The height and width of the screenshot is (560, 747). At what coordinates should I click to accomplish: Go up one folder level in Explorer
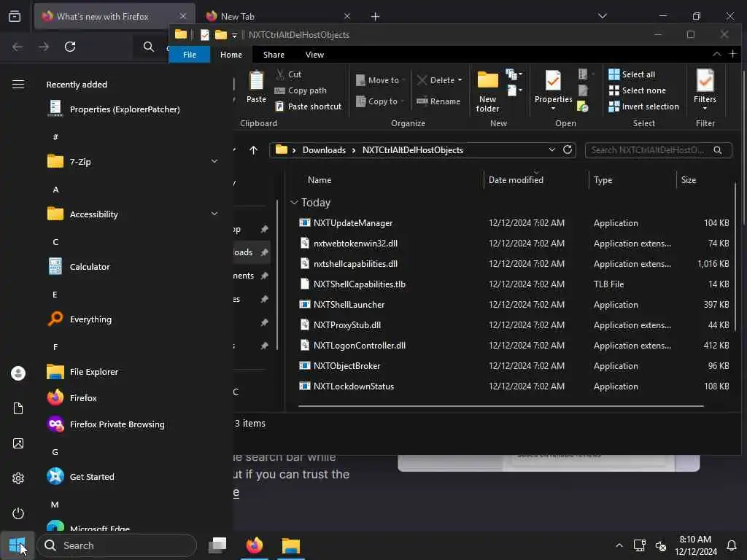click(x=253, y=150)
